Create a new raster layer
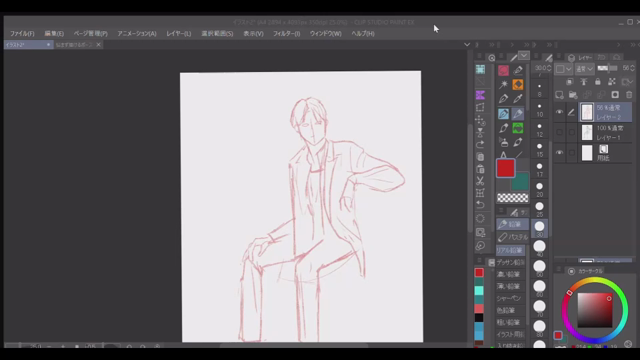This screenshot has height=360, width=640. (x=559, y=95)
